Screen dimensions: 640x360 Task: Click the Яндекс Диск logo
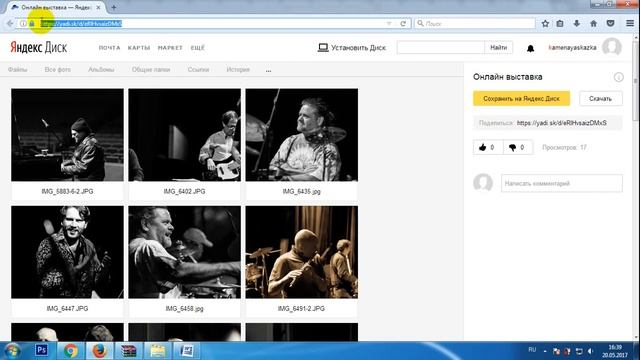(38, 47)
